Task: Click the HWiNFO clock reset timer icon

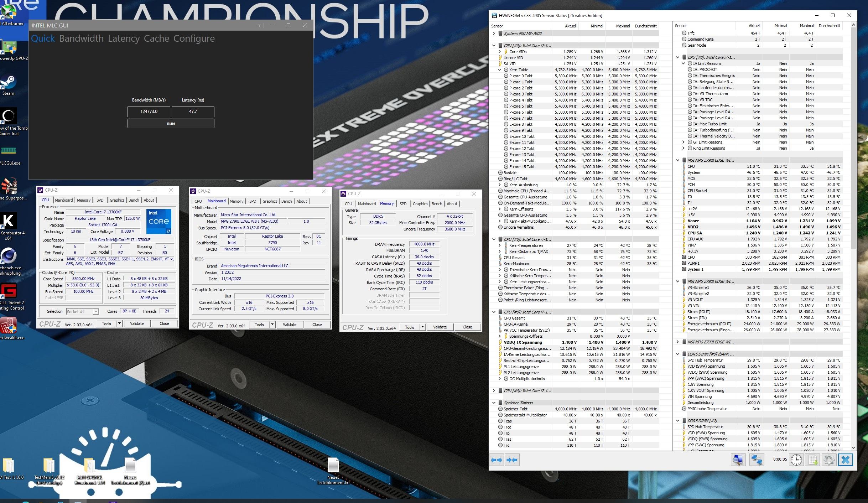Action: (796, 460)
